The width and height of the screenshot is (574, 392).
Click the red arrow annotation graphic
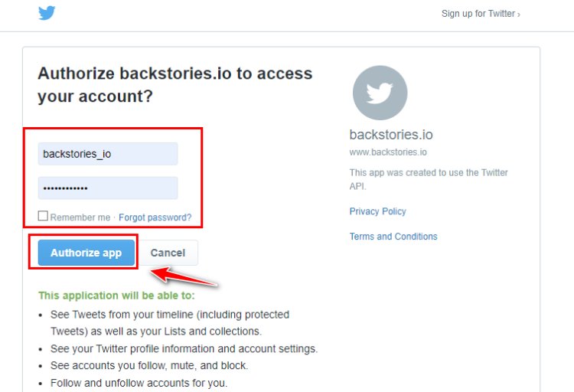point(184,276)
